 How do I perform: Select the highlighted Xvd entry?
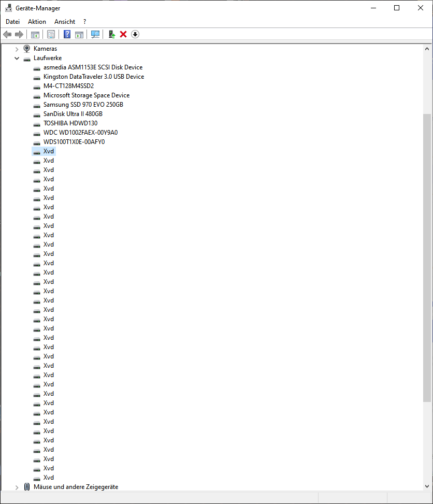click(x=49, y=151)
